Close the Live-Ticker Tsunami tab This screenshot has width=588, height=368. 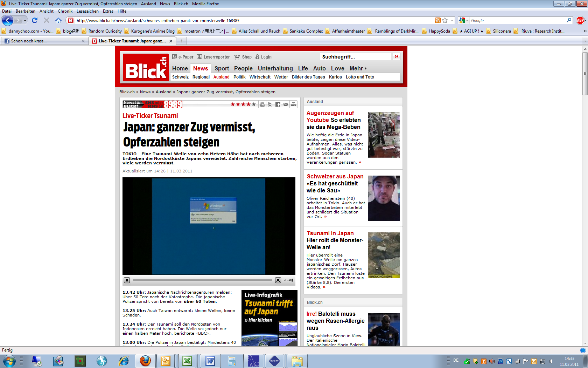171,41
